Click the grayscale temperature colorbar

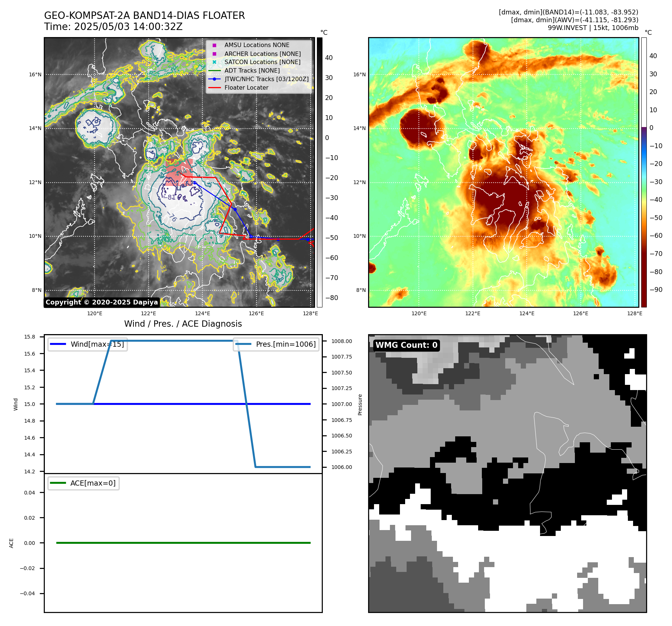pyautogui.click(x=320, y=172)
